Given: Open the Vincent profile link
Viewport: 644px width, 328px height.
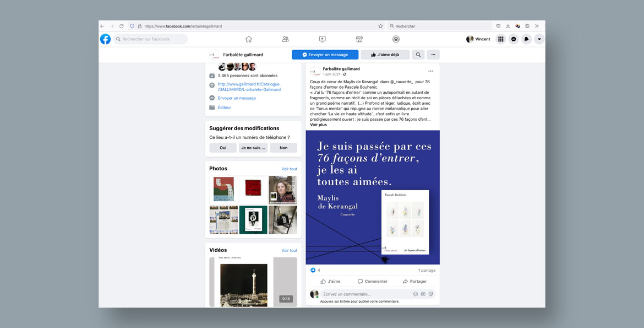Looking at the screenshot, I should click(478, 39).
